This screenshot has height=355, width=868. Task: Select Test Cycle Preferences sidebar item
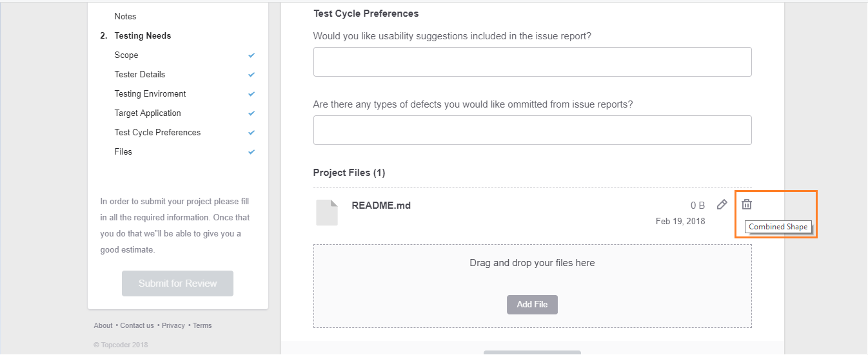[x=157, y=133]
